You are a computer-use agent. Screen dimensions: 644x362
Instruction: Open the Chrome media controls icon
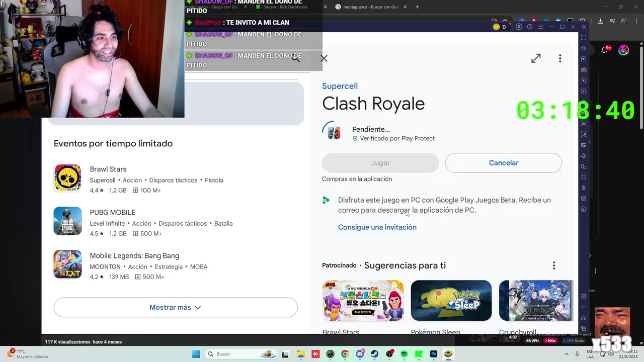point(612,21)
